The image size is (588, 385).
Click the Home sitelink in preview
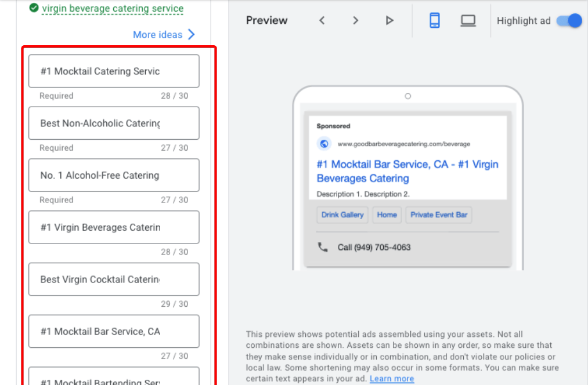click(x=387, y=215)
